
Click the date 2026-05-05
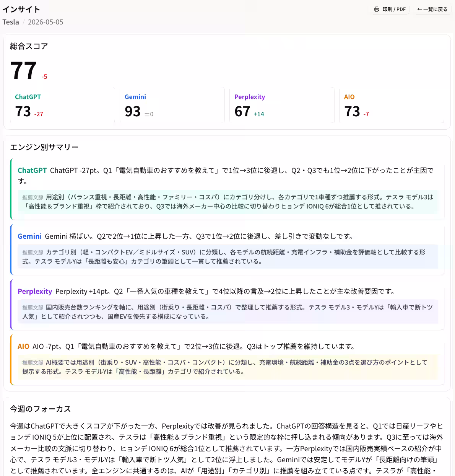coord(45,22)
